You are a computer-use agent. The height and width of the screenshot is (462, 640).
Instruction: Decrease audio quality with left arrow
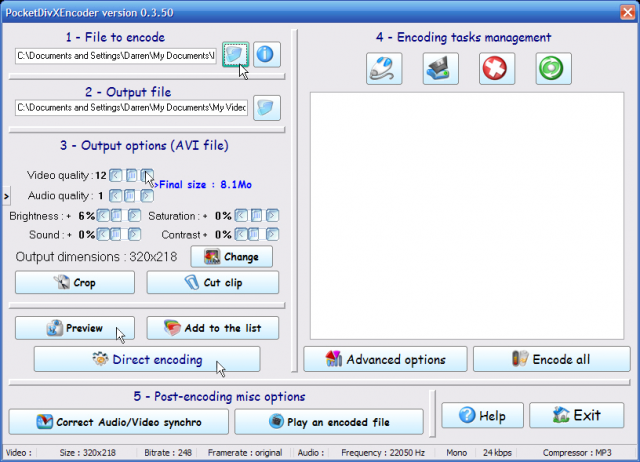(x=115, y=196)
